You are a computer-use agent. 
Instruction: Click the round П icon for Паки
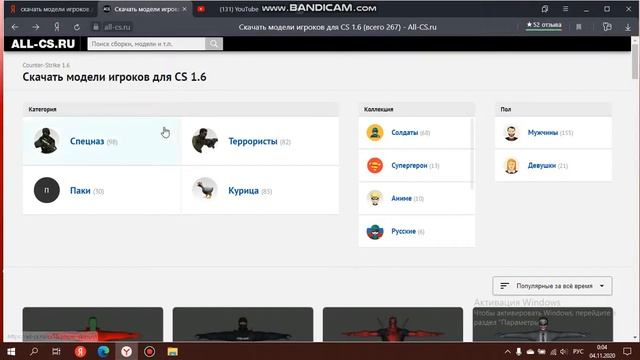pyautogui.click(x=47, y=190)
